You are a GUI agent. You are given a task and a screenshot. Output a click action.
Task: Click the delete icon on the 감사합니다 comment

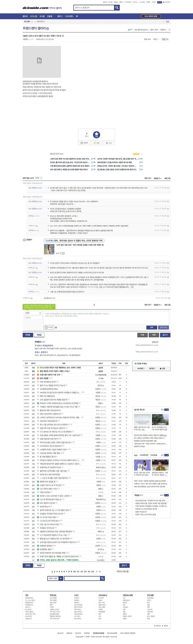(x=169, y=298)
